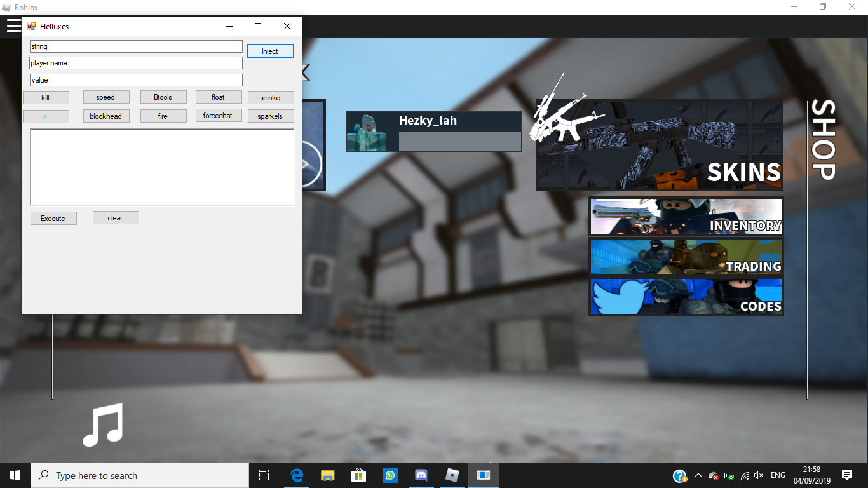The image size is (868, 488).
Task: Click the speed button
Action: (x=106, y=97)
